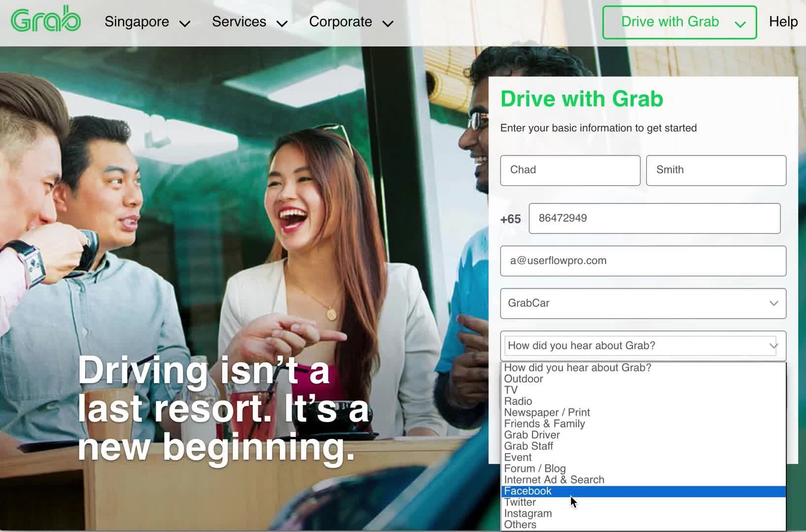
Task: Pick Newspaper / Print from list
Action: (546, 413)
